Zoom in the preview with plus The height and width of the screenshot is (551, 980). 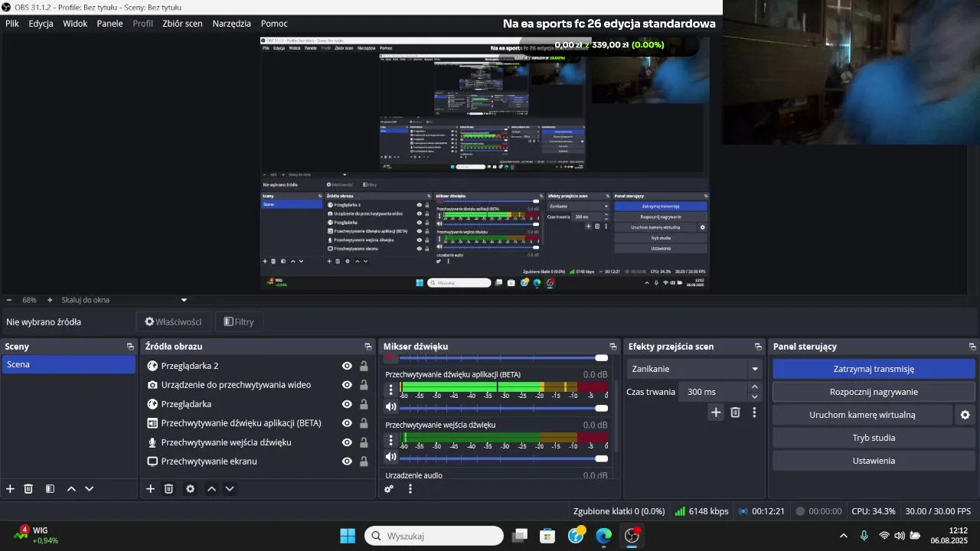pos(50,300)
